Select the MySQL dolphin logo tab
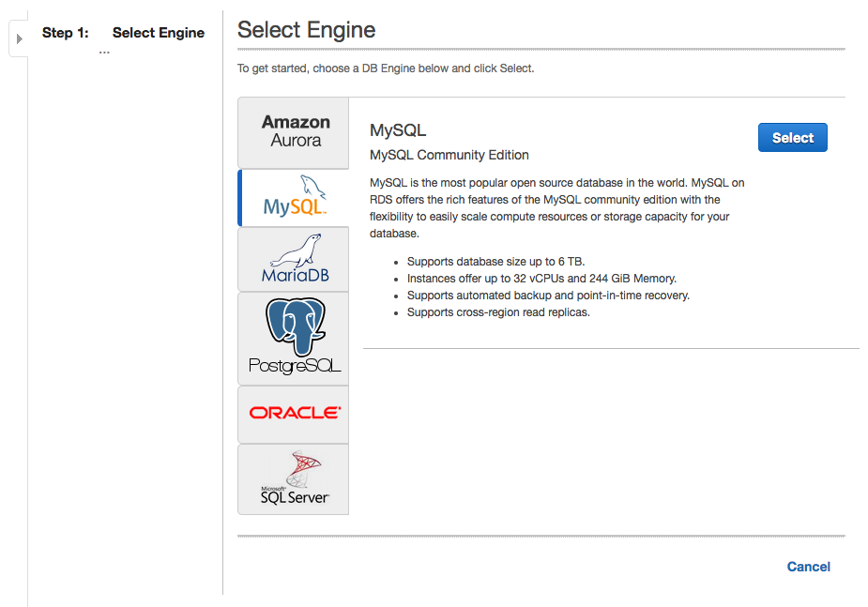868x607 pixels. [x=294, y=198]
